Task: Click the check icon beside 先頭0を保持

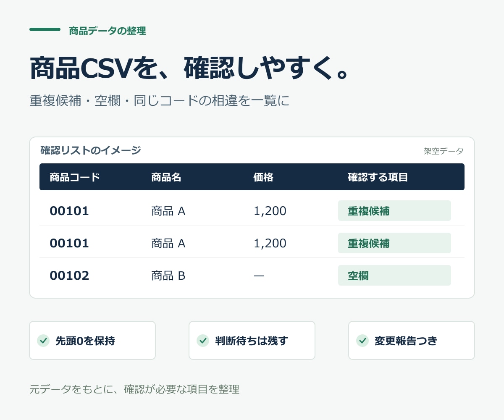Action: (x=43, y=341)
